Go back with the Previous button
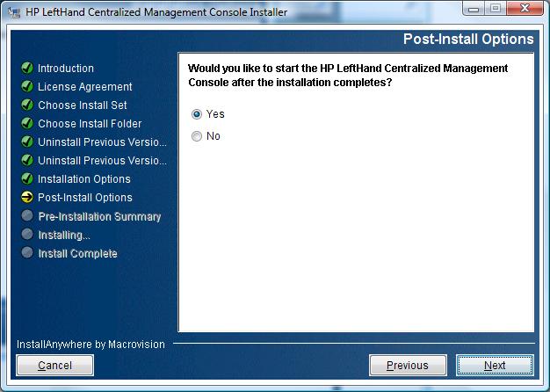This screenshot has height=392, width=550. [408, 366]
